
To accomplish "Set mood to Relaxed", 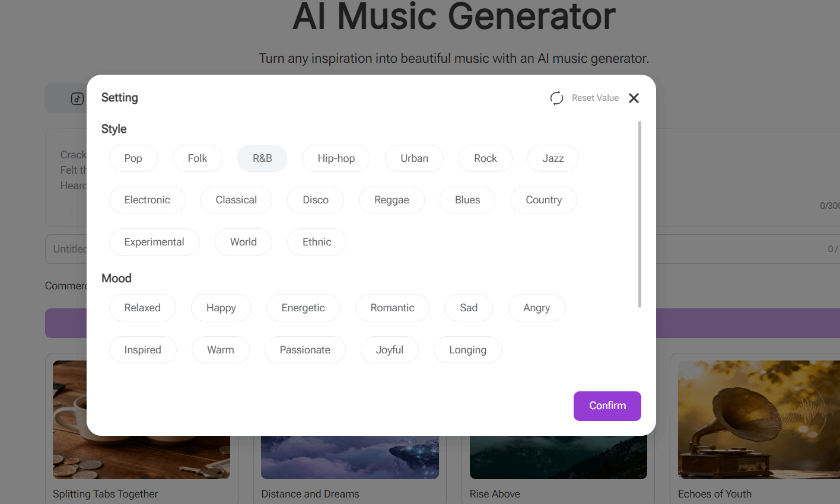I will 142,308.
